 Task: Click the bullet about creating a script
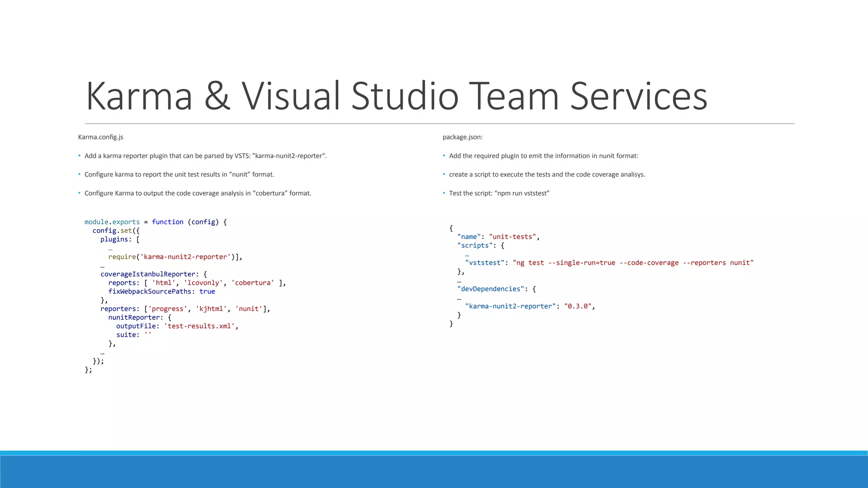point(547,175)
